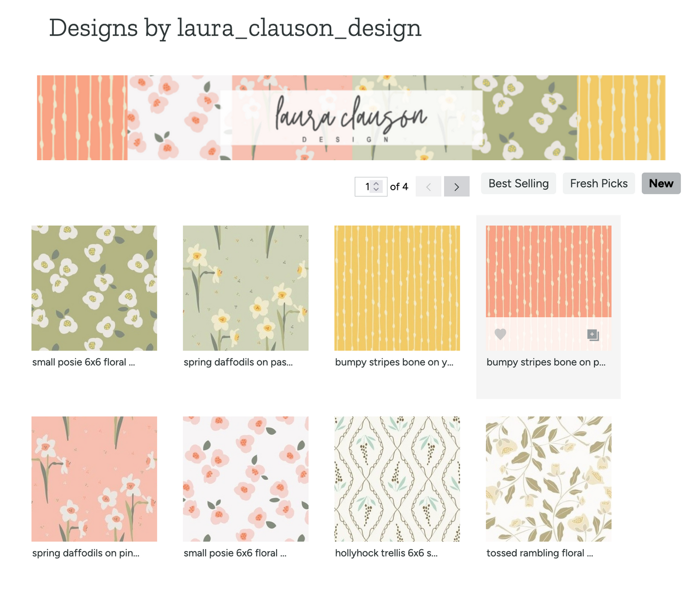Add bumpy stripes pink design to collection

[x=593, y=335]
